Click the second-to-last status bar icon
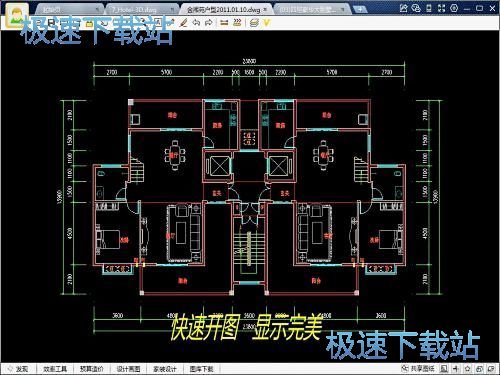This screenshot has width=500, height=375. pyautogui.click(x=479, y=369)
